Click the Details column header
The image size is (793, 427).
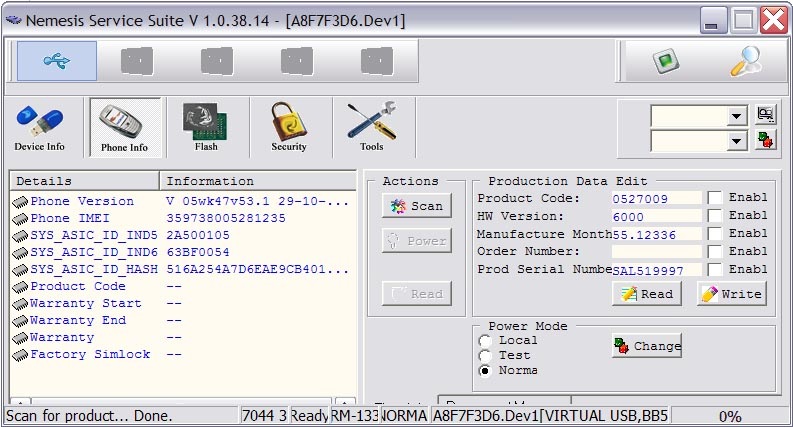click(x=84, y=181)
